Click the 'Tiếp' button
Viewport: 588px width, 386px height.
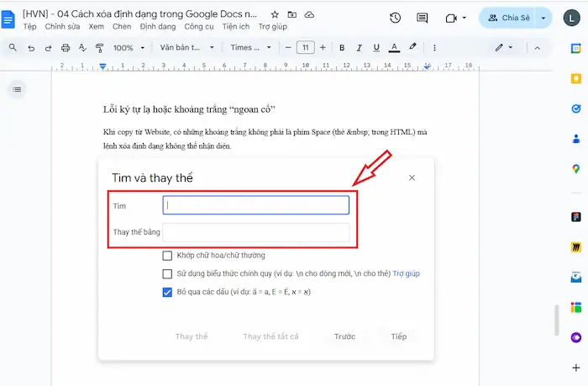pyautogui.click(x=398, y=336)
